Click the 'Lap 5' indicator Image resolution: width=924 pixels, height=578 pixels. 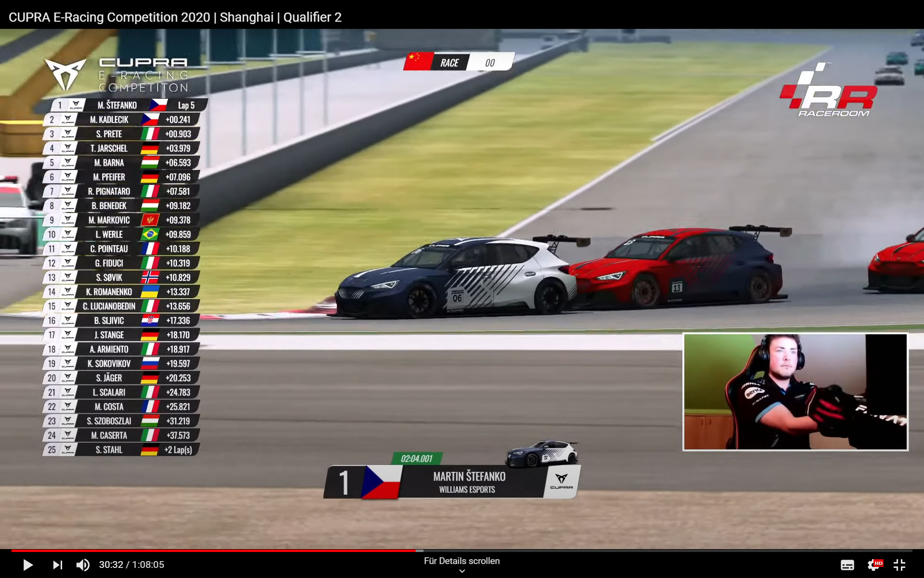coord(186,105)
